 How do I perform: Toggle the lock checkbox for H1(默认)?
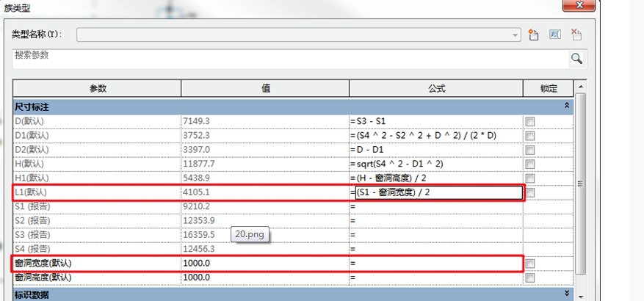coord(530,178)
